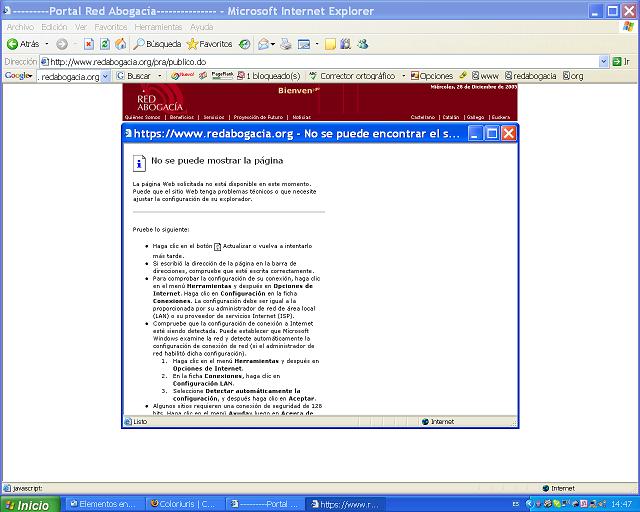Open the Favoritos panel

coord(209,44)
